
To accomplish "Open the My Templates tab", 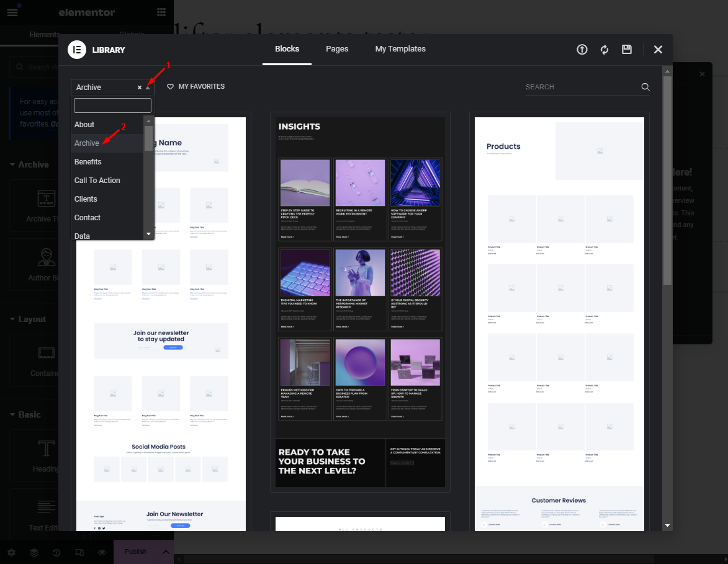I will coord(400,48).
